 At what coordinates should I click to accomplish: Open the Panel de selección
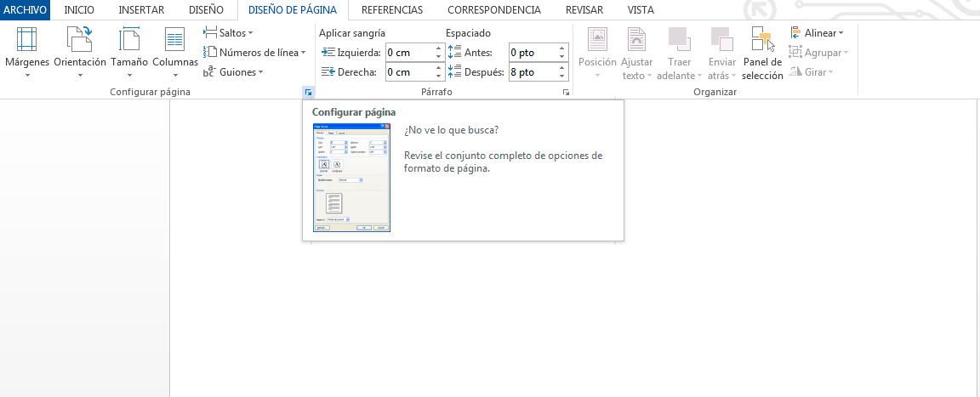[762, 53]
